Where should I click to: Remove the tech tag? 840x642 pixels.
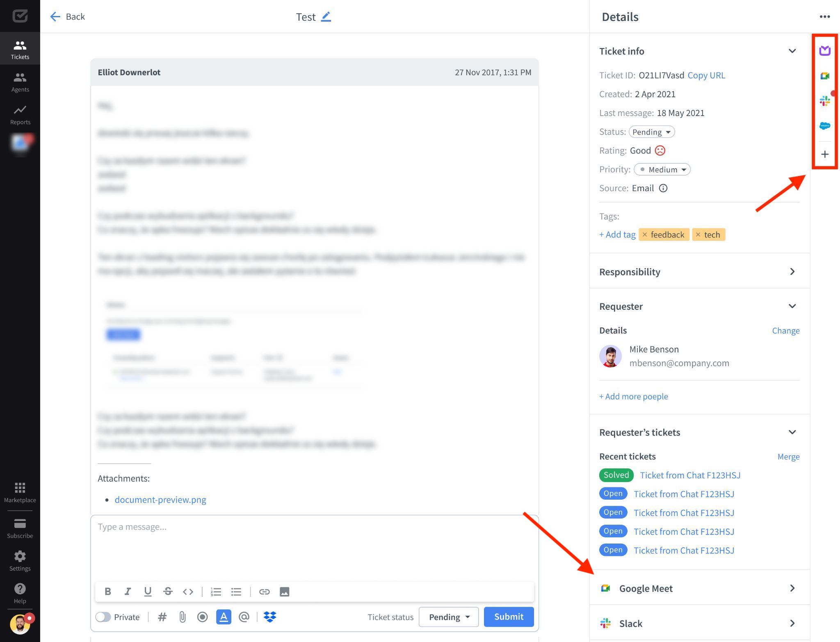coord(698,234)
